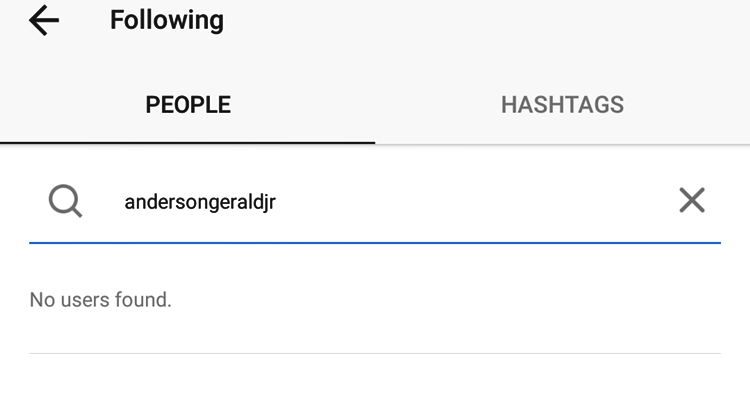Image resolution: width=750 pixels, height=419 pixels.
Task: Select the PEOPLE tab
Action: point(188,105)
